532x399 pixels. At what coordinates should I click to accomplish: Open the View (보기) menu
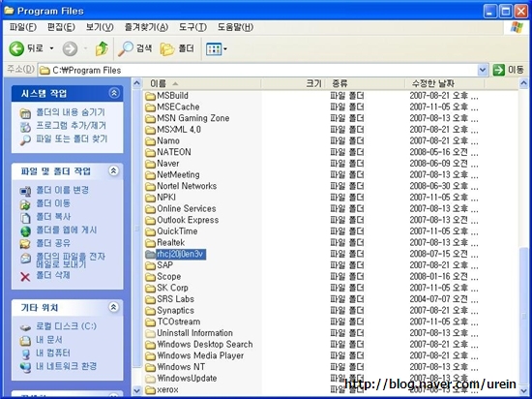point(100,27)
